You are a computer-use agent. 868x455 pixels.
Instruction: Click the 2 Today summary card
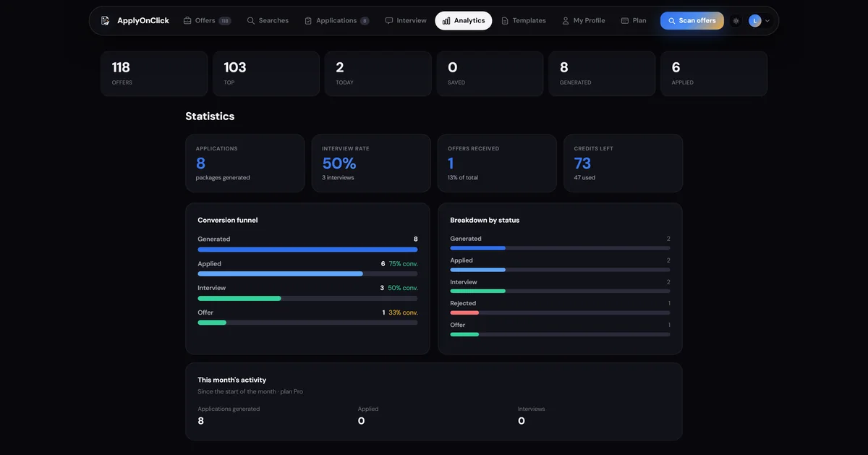click(378, 74)
